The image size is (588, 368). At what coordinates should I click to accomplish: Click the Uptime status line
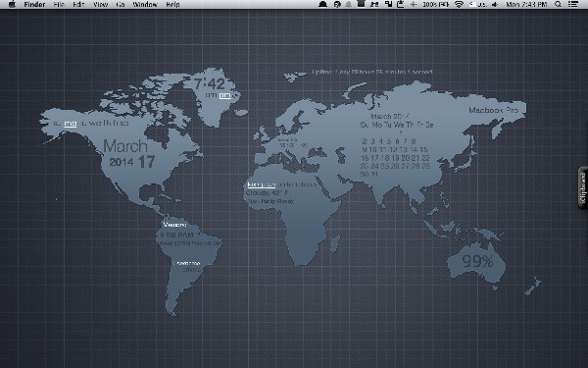pyautogui.click(x=372, y=72)
